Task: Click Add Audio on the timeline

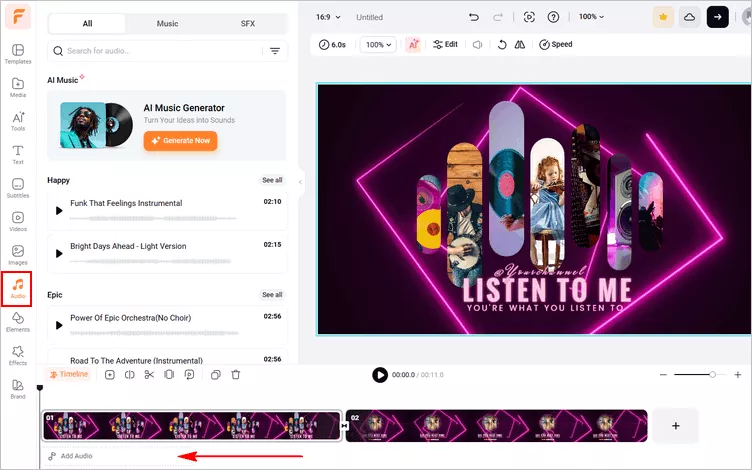Action: pyautogui.click(x=70, y=456)
